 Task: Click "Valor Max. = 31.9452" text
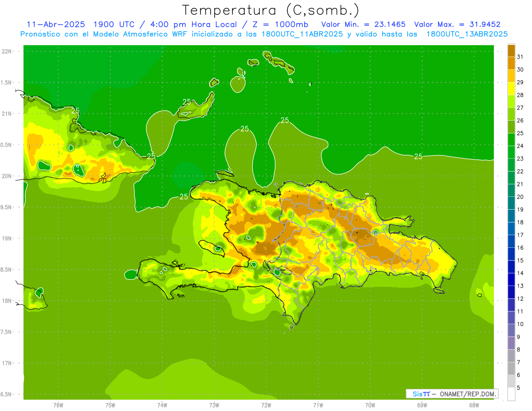click(458, 24)
